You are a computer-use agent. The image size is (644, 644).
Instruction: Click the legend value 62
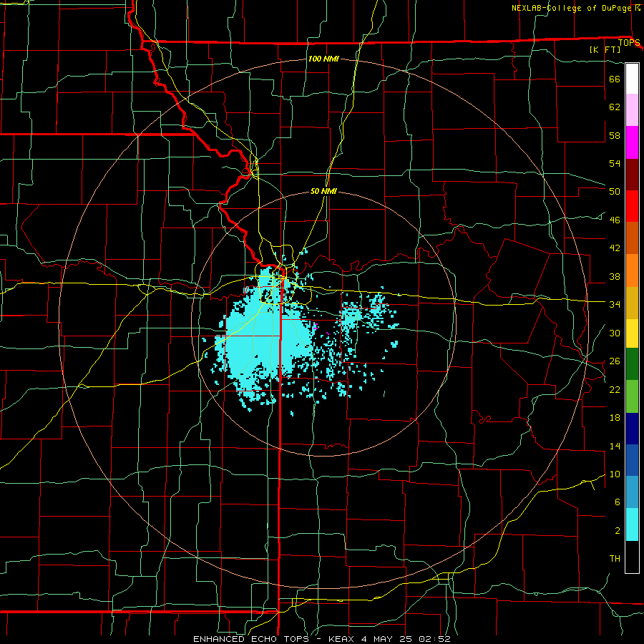pyautogui.click(x=615, y=107)
